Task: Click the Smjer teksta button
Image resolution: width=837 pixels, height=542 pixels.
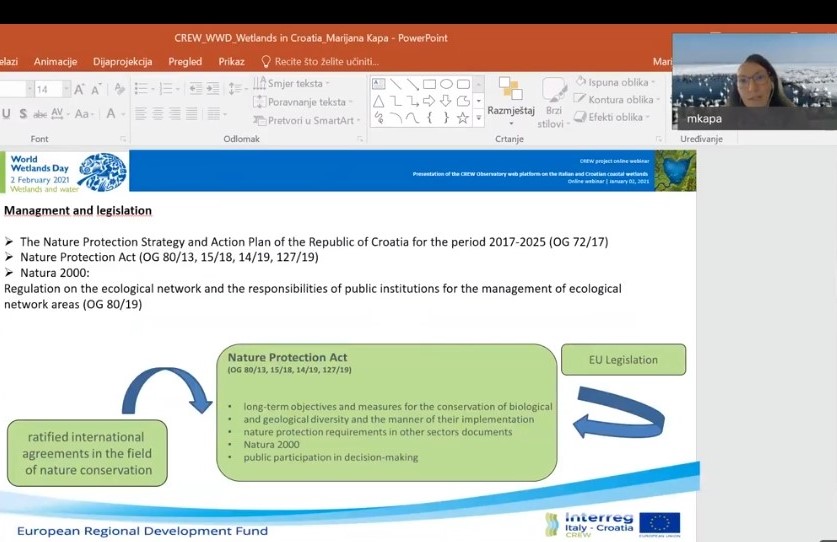Action: (x=290, y=83)
